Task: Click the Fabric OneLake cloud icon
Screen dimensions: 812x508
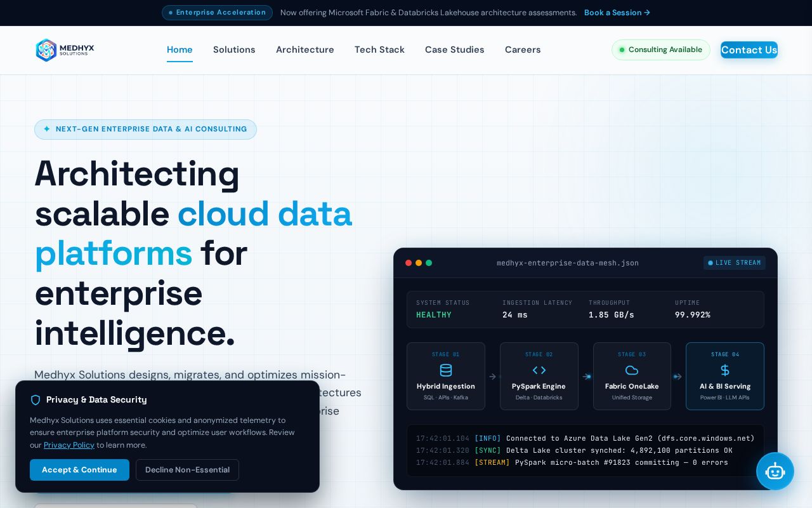Action: pyautogui.click(x=632, y=370)
